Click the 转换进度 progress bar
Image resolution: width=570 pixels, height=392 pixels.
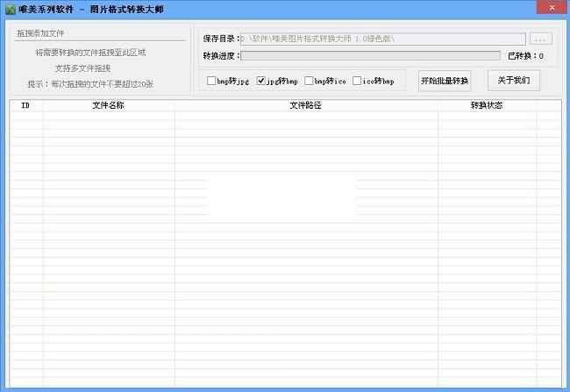(370, 55)
